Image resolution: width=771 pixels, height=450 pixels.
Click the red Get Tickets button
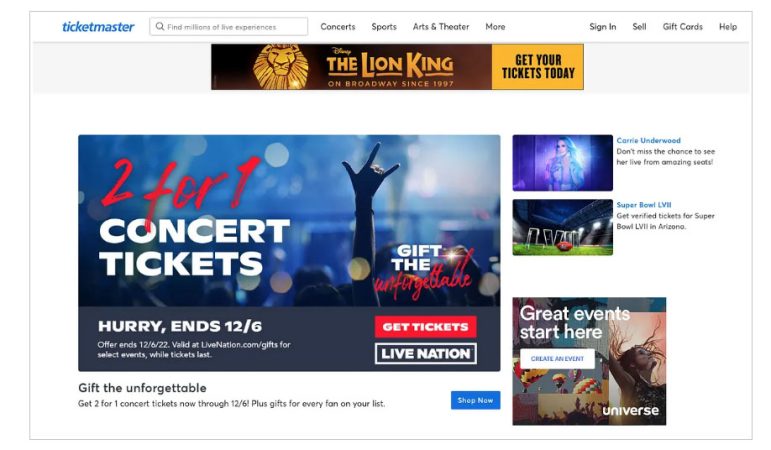[x=426, y=327]
